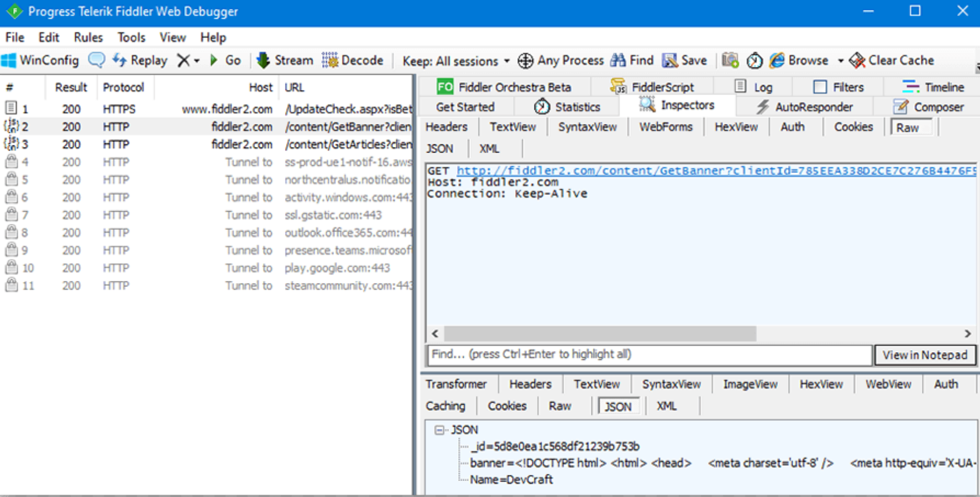This screenshot has width=980, height=497.
Task: Click the horizontal scrollbar left arrow
Action: pyautogui.click(x=435, y=334)
